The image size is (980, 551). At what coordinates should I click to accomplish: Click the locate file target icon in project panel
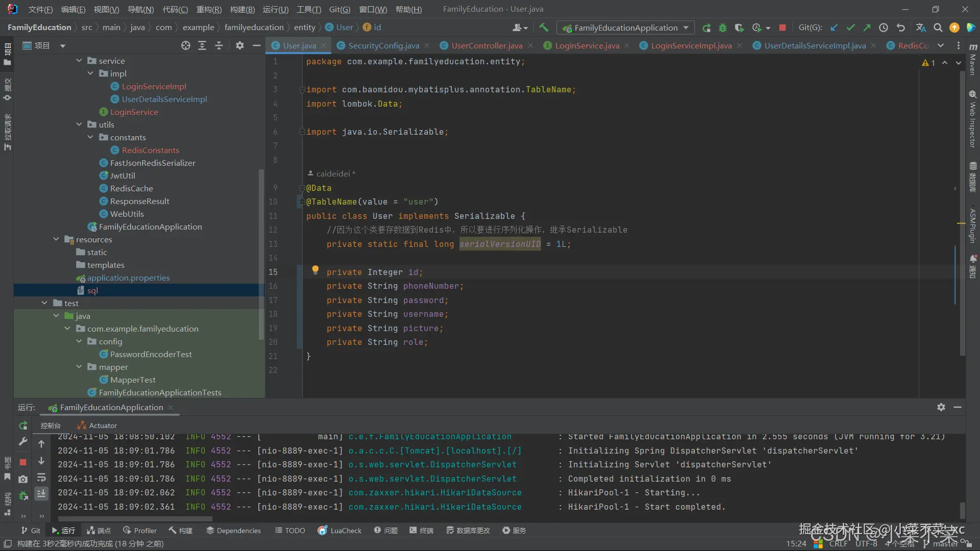186,45
